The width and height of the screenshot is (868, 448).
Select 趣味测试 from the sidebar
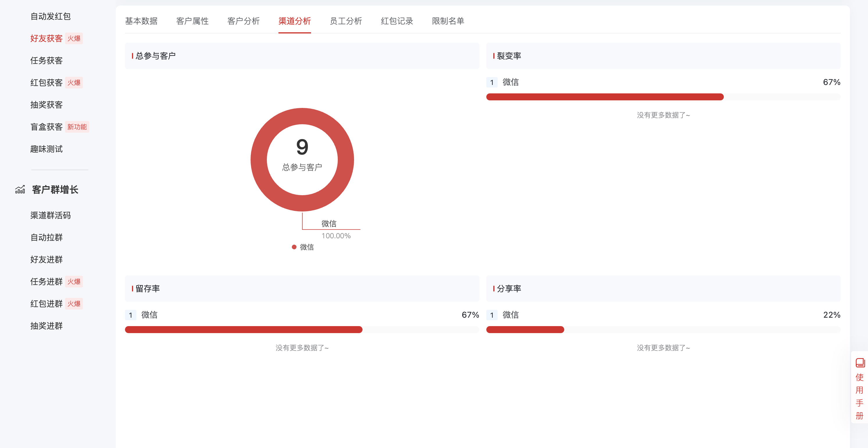[46, 149]
